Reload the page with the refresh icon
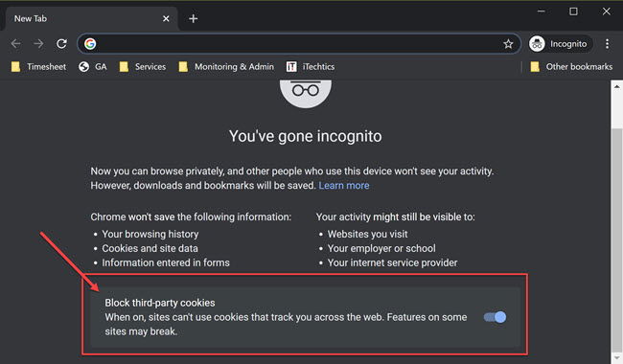The height and width of the screenshot is (364, 623). (61, 44)
